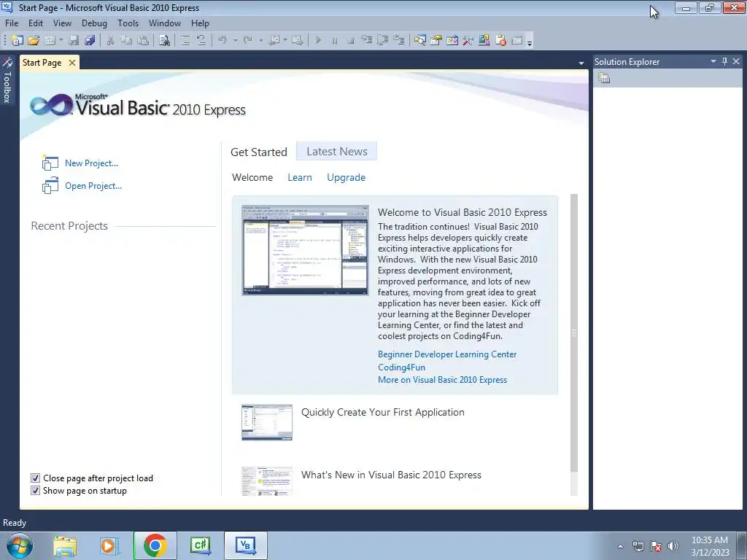Open the Tools menu
The width and height of the screenshot is (747, 560).
[x=128, y=23]
